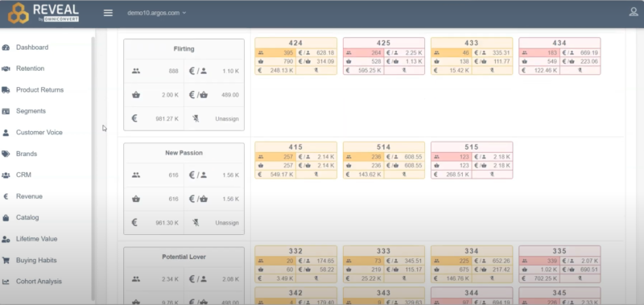Navigate to Segments in the sidebar
Viewport: 644px width, 305px height.
point(31,111)
